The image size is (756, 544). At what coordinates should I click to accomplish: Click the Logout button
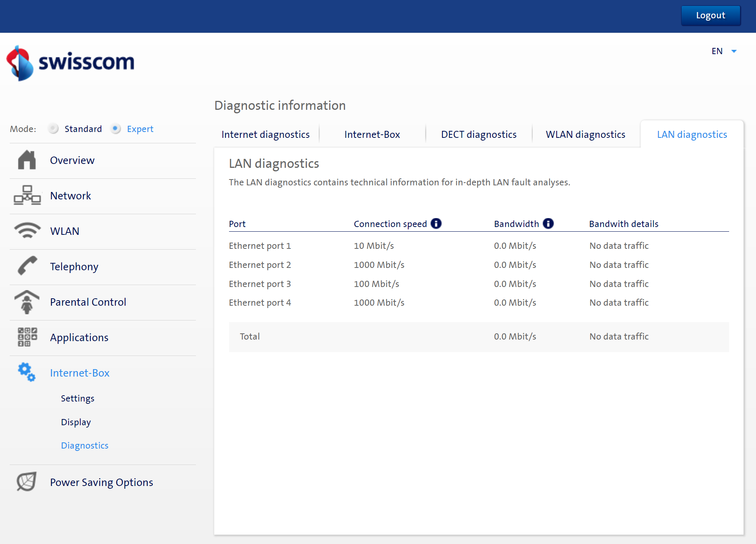710,15
